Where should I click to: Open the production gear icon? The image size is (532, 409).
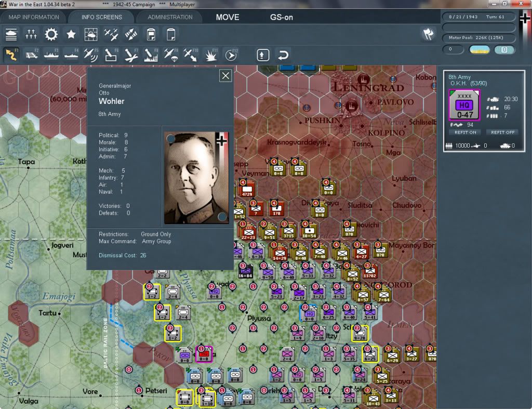pos(51,34)
